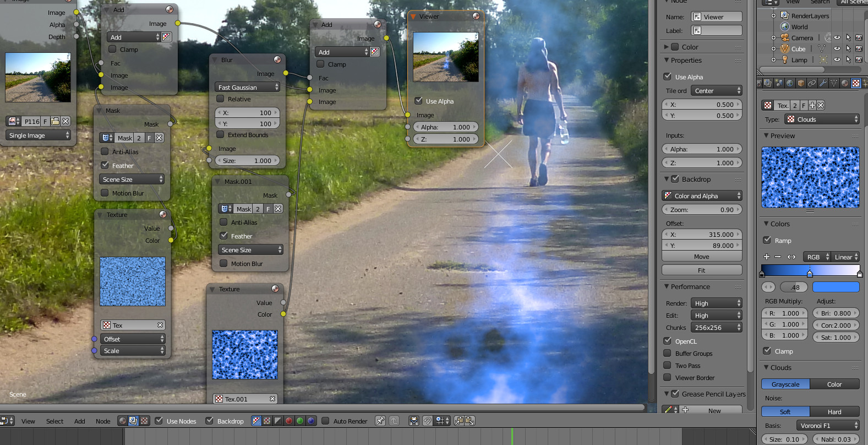Open Object properties tab icon

point(801,83)
